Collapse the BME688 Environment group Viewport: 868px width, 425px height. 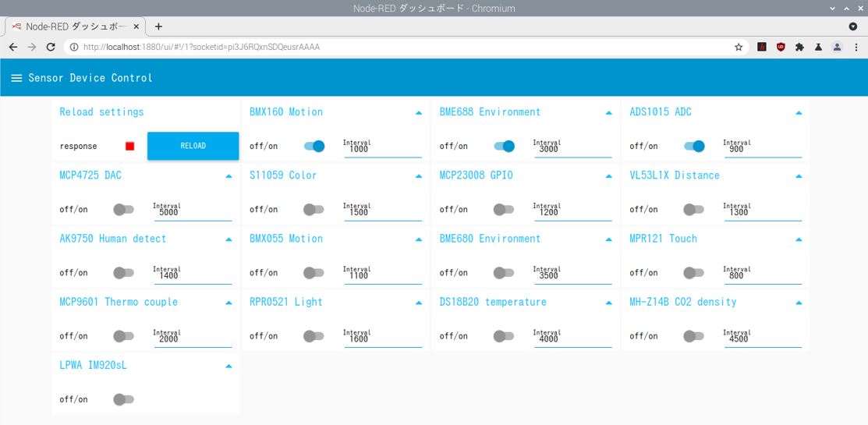608,113
